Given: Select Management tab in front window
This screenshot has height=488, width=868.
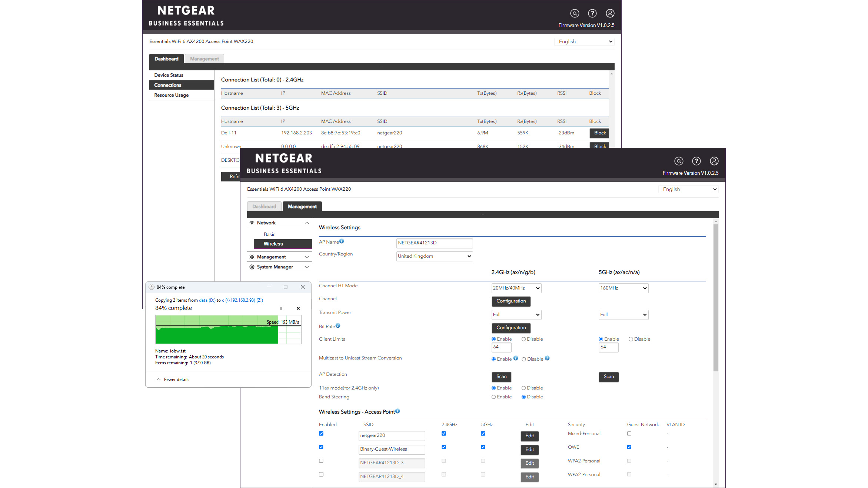Looking at the screenshot, I should 302,207.
